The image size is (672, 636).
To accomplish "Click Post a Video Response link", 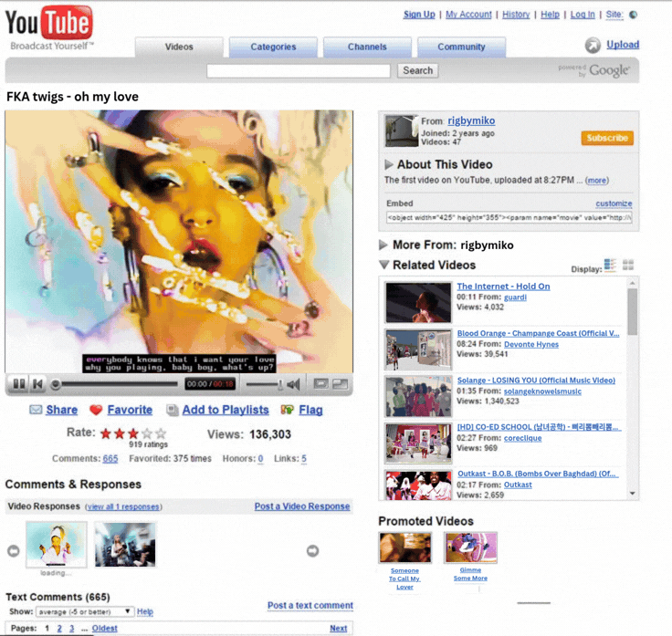I will pyautogui.click(x=302, y=506).
